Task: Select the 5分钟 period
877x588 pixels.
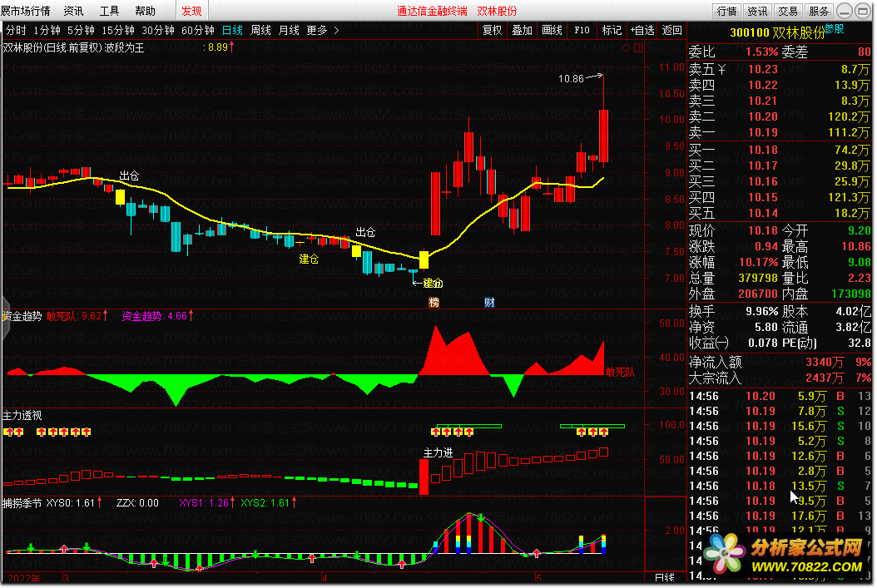Action: 81,30
